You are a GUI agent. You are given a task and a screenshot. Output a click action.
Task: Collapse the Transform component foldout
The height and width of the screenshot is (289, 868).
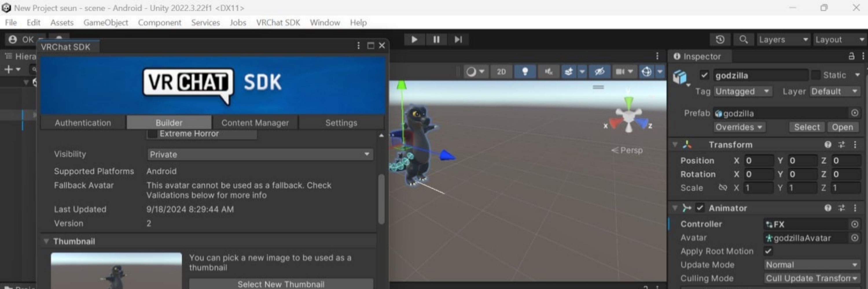pyautogui.click(x=675, y=145)
